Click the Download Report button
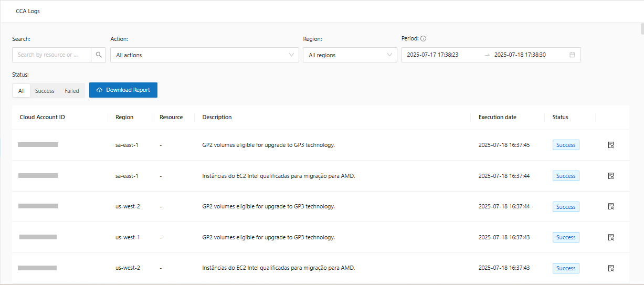Image resolution: width=644 pixels, height=285 pixels. 123,90
